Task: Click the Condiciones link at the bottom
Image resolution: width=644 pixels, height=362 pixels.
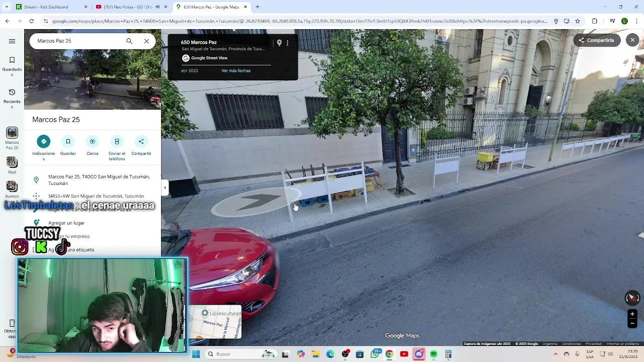Action: (572, 344)
